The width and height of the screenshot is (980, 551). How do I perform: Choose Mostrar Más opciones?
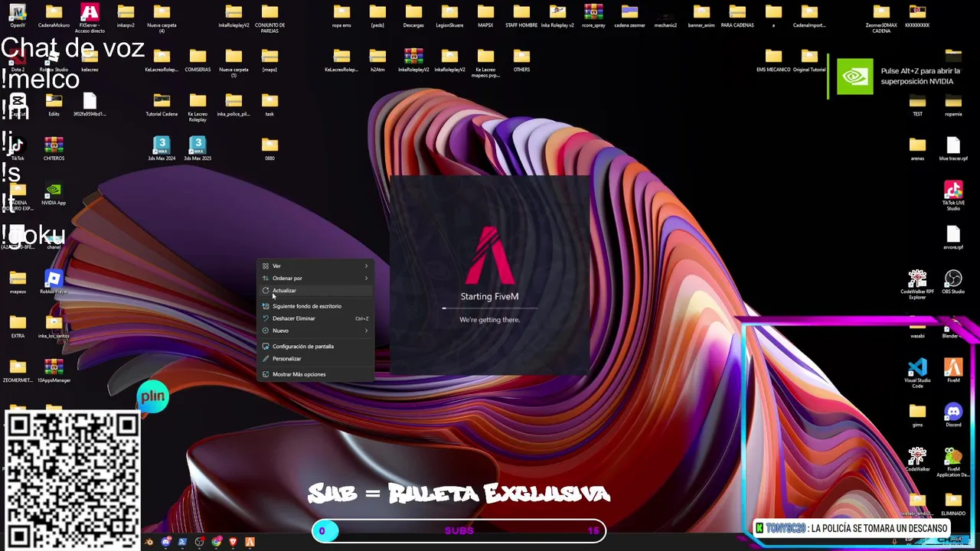315,374
